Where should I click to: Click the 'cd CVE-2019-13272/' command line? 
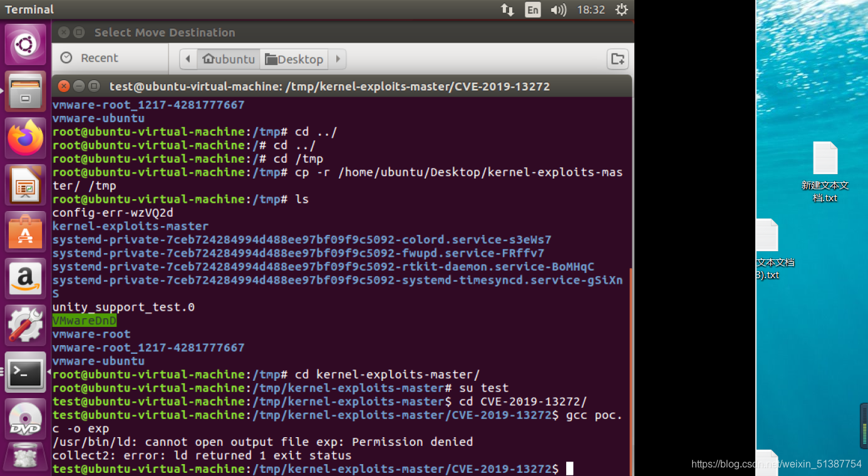[x=320, y=401]
